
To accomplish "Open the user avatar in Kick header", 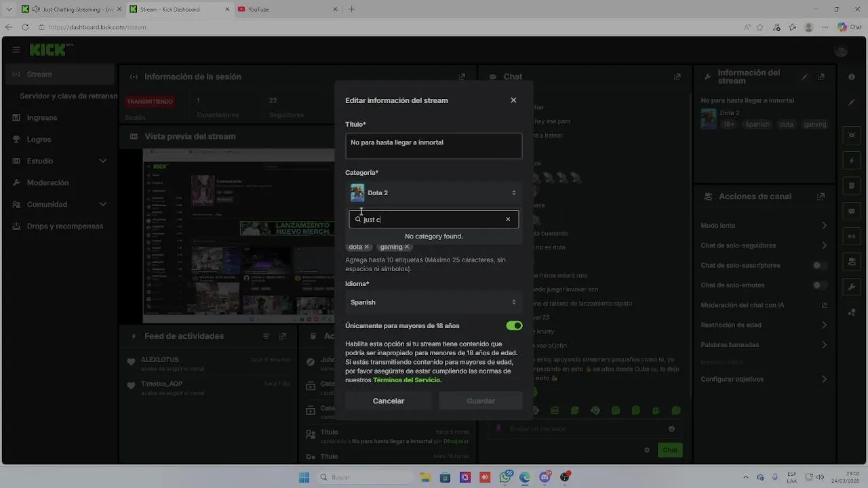I will click(x=841, y=50).
